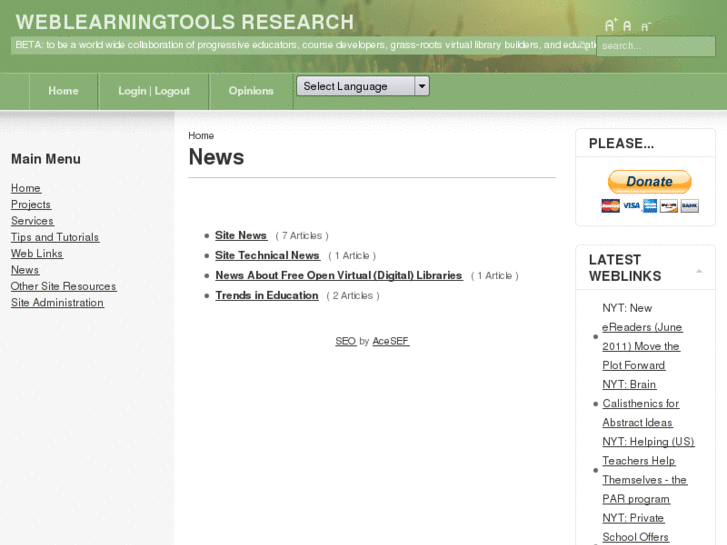Open Projects in the Main Menu
The height and width of the screenshot is (545, 727).
[x=31, y=205]
